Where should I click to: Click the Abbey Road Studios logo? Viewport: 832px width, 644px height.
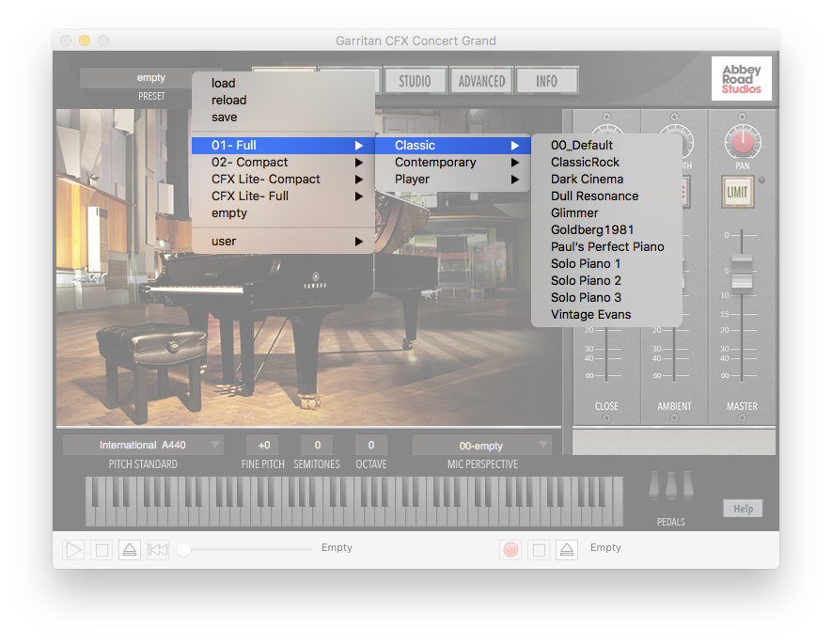[741, 79]
